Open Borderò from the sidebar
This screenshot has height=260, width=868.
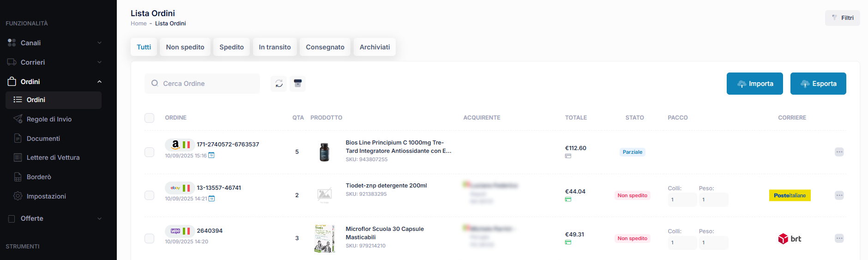[39, 177]
